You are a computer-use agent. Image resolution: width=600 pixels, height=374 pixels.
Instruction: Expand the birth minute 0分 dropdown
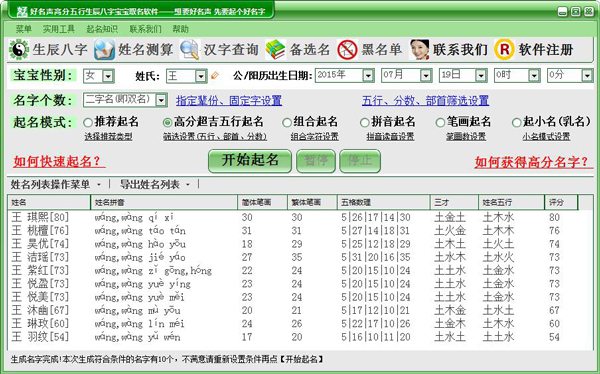coord(587,75)
